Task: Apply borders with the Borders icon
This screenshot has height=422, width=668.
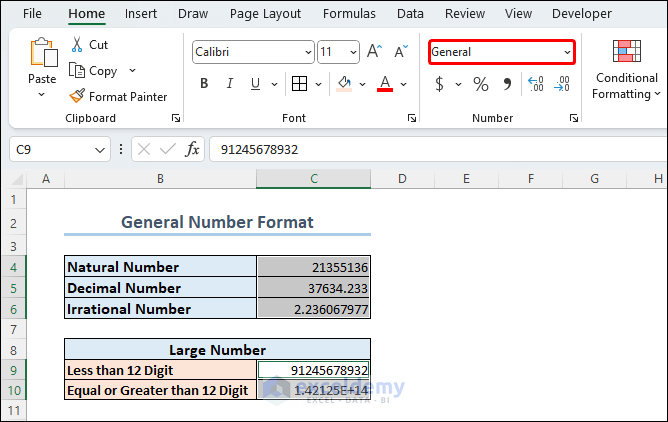Action: (x=299, y=83)
